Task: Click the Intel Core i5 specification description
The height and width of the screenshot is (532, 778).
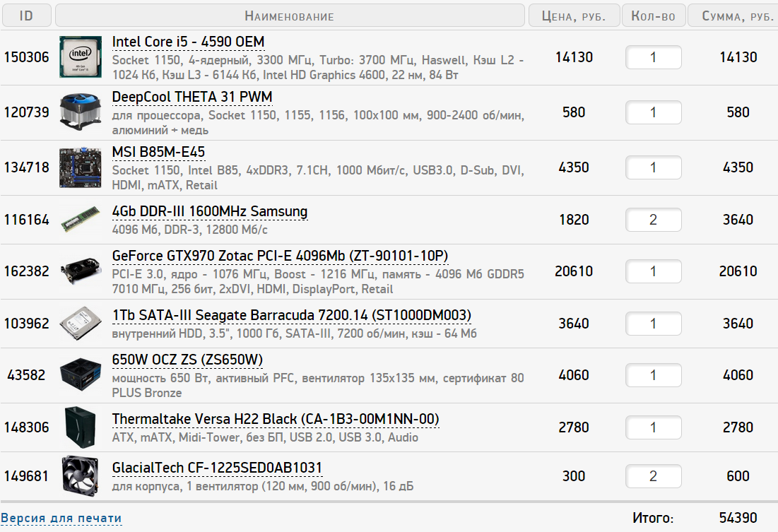Action: click(x=318, y=68)
